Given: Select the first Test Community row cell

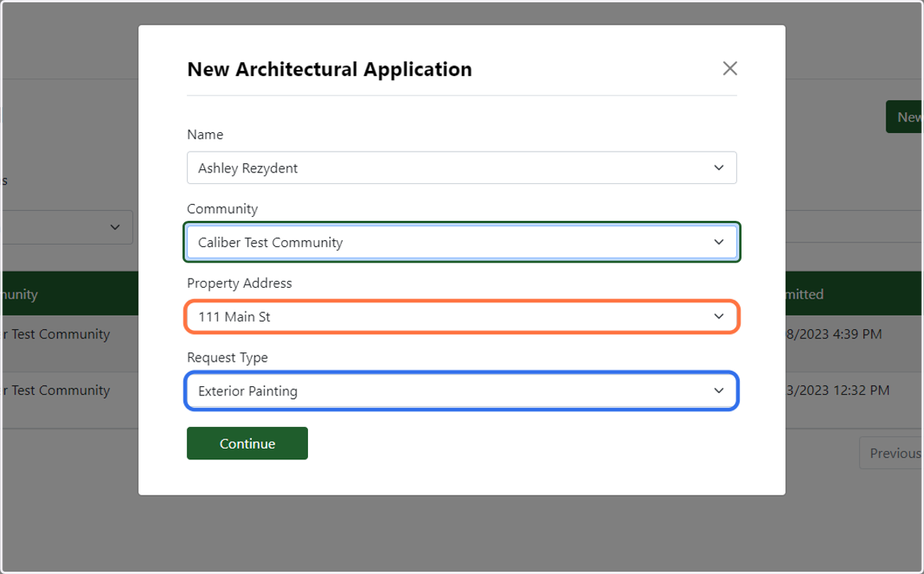Looking at the screenshot, I should 55,335.
